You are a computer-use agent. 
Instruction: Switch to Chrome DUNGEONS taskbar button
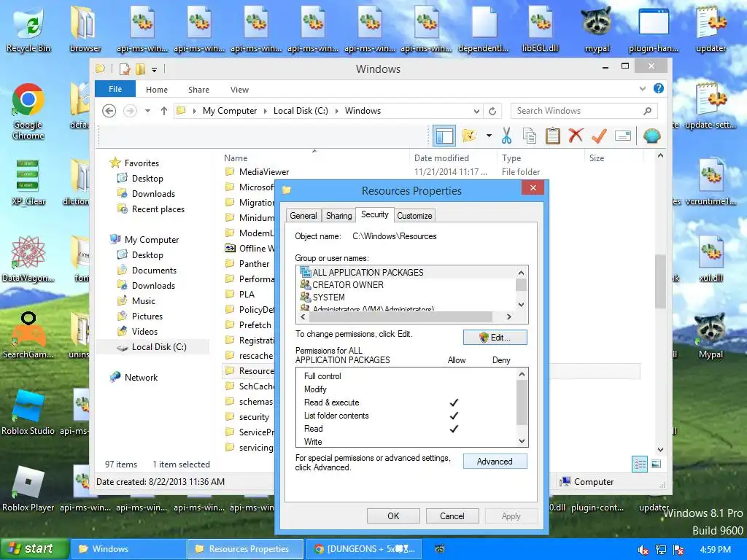363,549
